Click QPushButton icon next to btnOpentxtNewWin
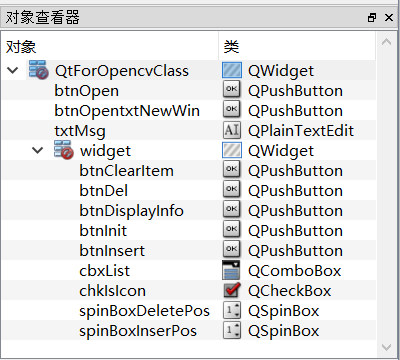 (x=231, y=110)
